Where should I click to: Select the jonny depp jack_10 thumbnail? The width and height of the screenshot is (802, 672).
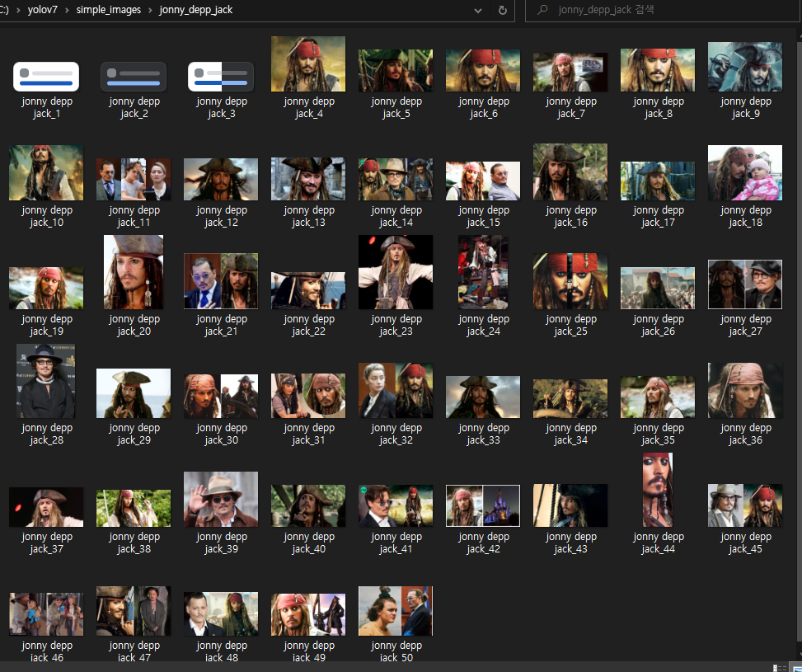tap(46, 173)
